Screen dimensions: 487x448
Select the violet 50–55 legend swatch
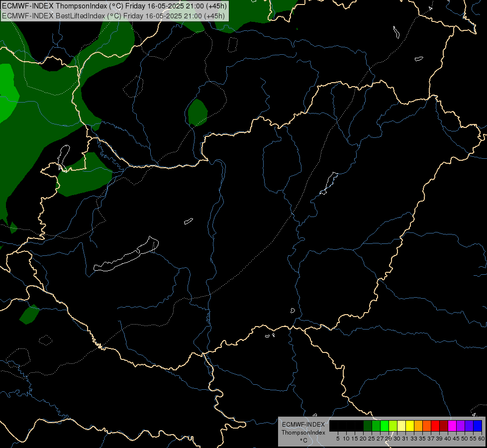469,426
